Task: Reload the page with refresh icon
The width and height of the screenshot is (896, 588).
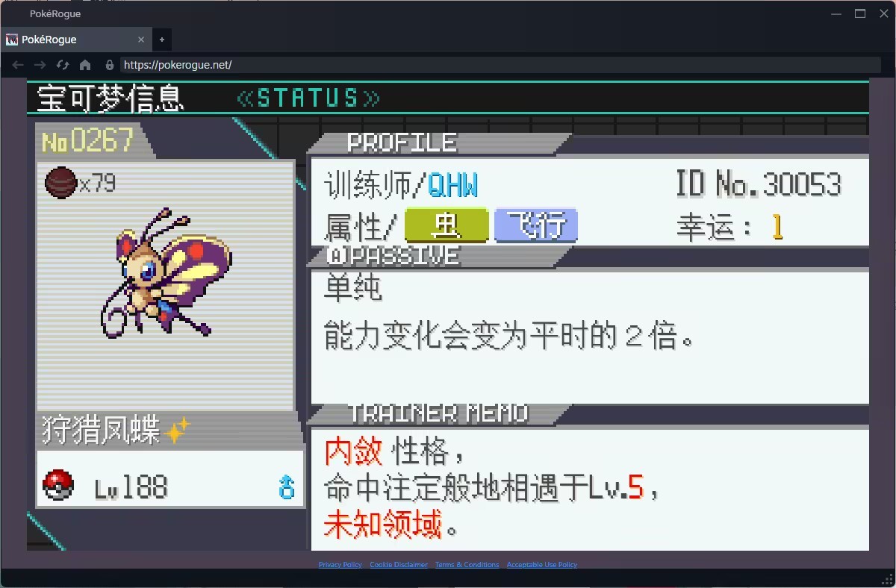Action: [x=63, y=65]
